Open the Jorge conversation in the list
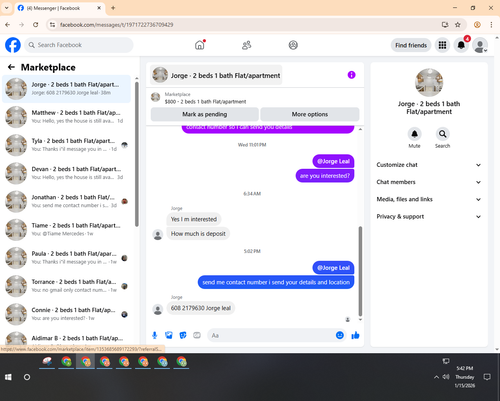The width and height of the screenshot is (500, 401). pos(66,89)
